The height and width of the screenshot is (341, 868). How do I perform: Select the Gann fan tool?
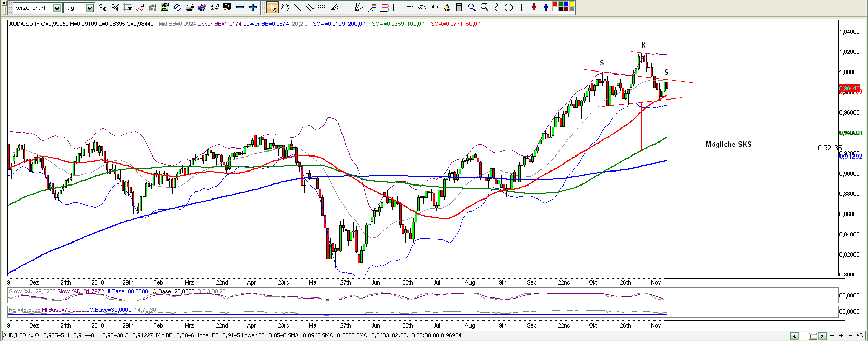click(x=359, y=7)
